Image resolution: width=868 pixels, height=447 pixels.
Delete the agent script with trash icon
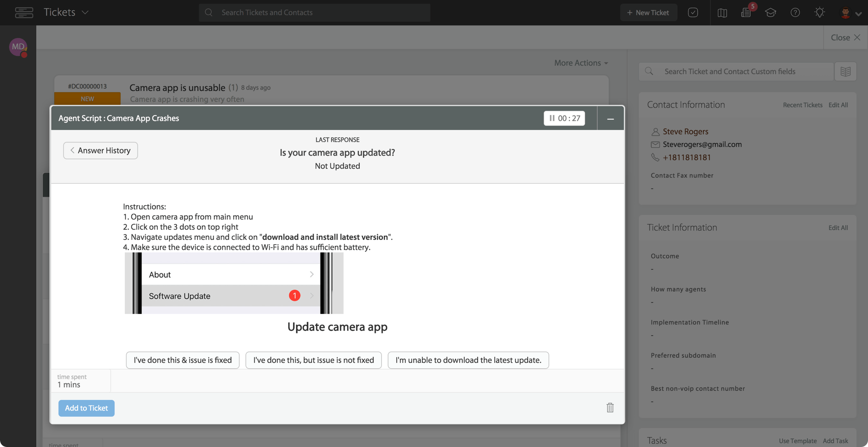click(x=610, y=408)
